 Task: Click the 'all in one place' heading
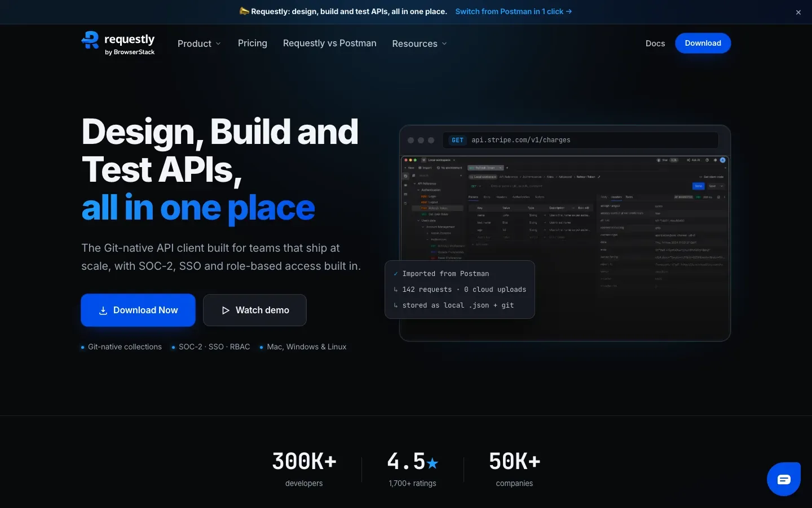click(198, 208)
